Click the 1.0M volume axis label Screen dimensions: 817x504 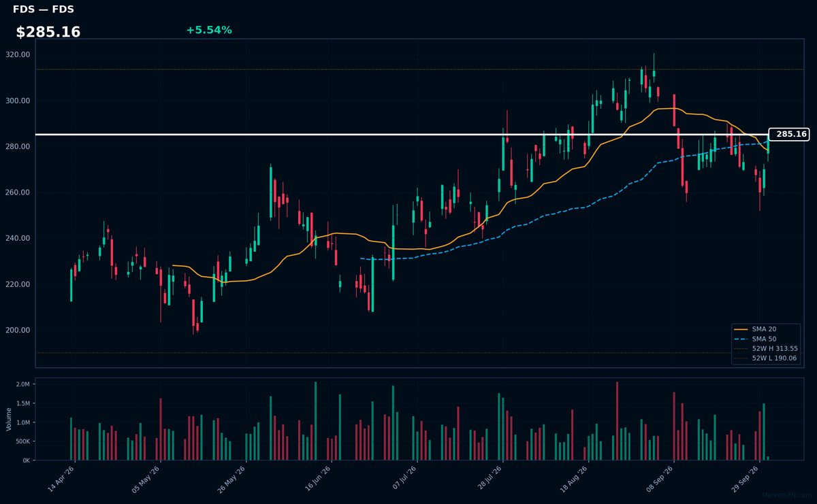[x=22, y=422]
